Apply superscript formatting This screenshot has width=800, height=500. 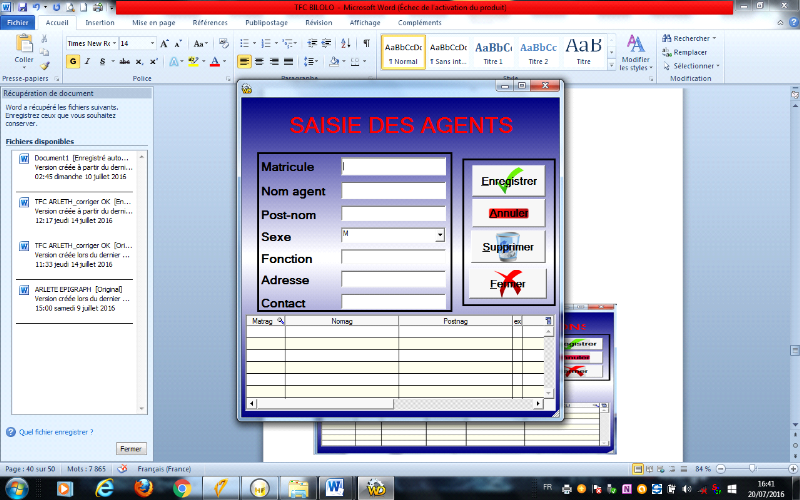(154, 61)
